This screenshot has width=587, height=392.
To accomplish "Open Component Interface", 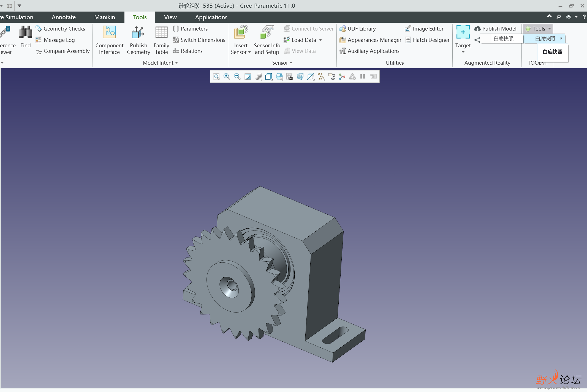I will (x=109, y=40).
